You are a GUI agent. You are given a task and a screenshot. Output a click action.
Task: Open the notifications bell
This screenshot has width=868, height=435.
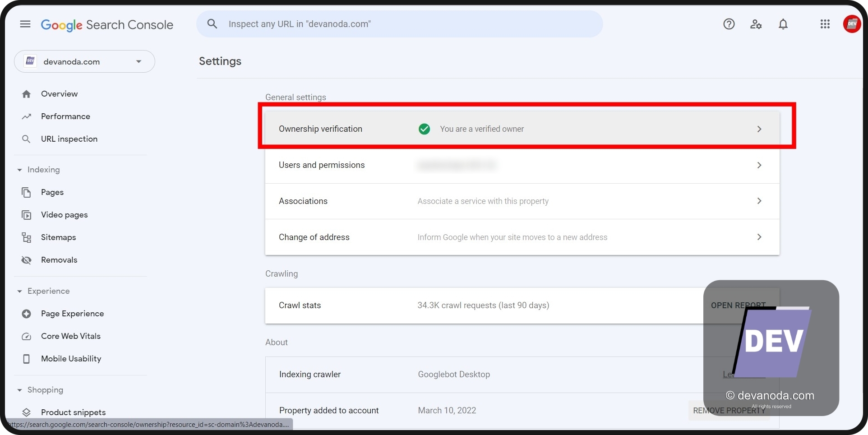point(783,24)
